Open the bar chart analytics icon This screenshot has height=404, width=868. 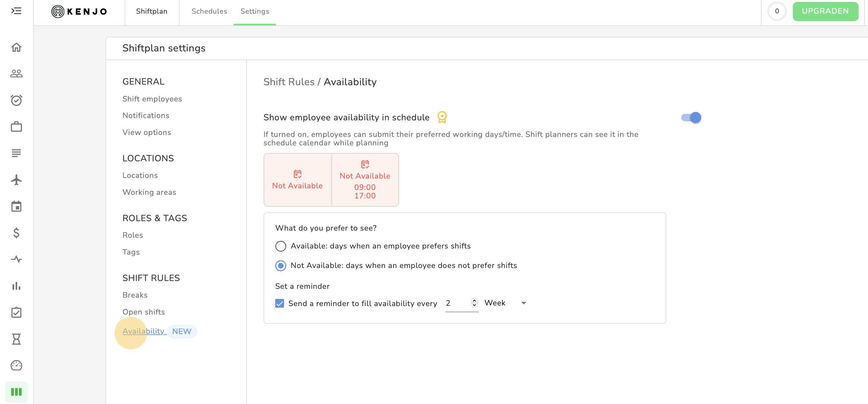tap(16, 286)
